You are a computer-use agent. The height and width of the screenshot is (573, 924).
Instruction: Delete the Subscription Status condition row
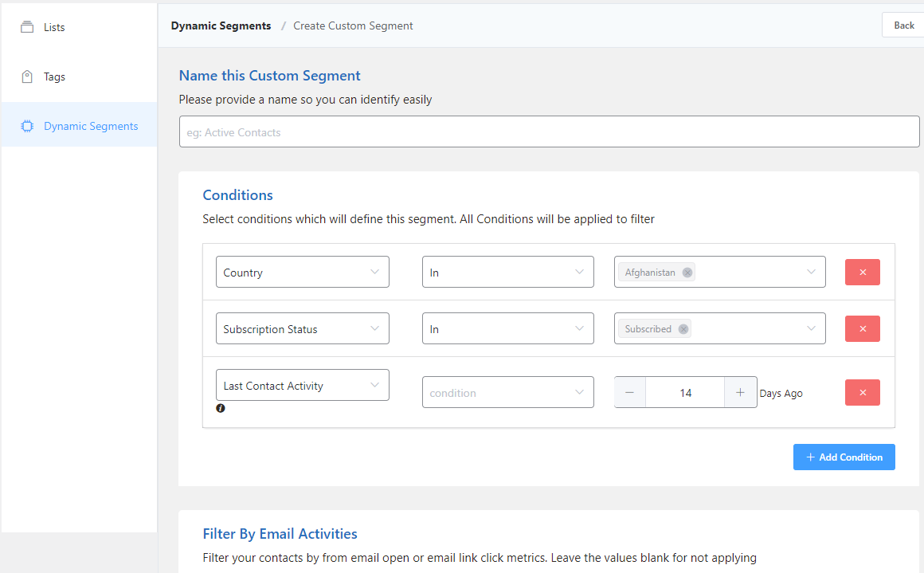(x=862, y=328)
